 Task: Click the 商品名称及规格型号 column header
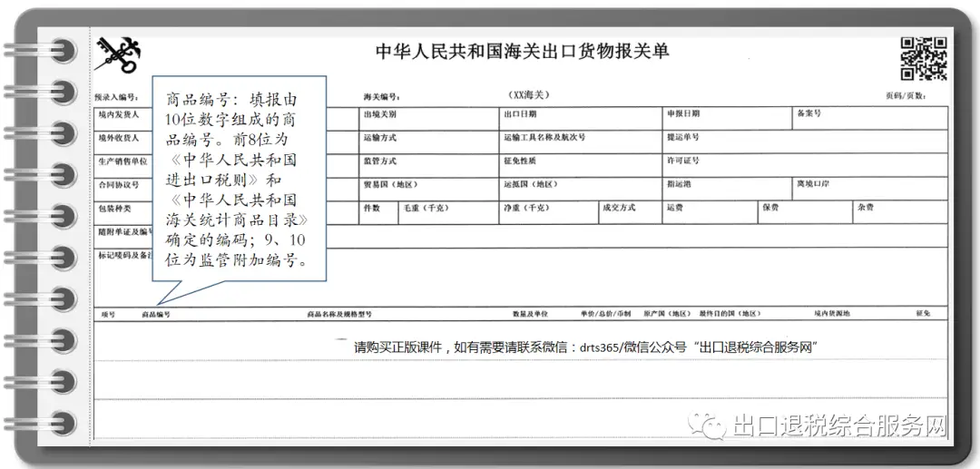(x=340, y=314)
